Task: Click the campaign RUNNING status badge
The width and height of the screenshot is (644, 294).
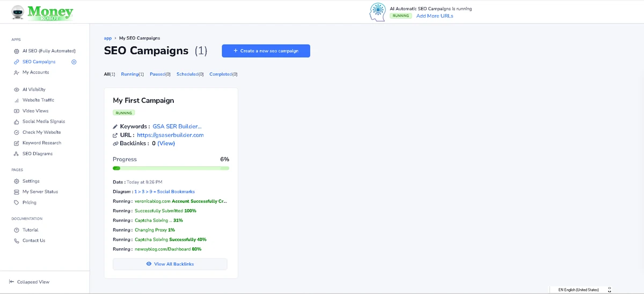Action: pyautogui.click(x=124, y=113)
